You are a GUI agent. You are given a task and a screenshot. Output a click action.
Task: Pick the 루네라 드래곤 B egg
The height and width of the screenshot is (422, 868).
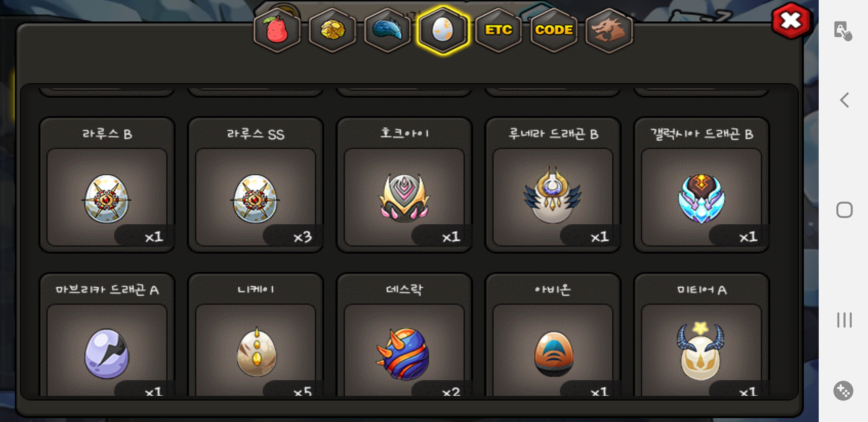(x=553, y=185)
